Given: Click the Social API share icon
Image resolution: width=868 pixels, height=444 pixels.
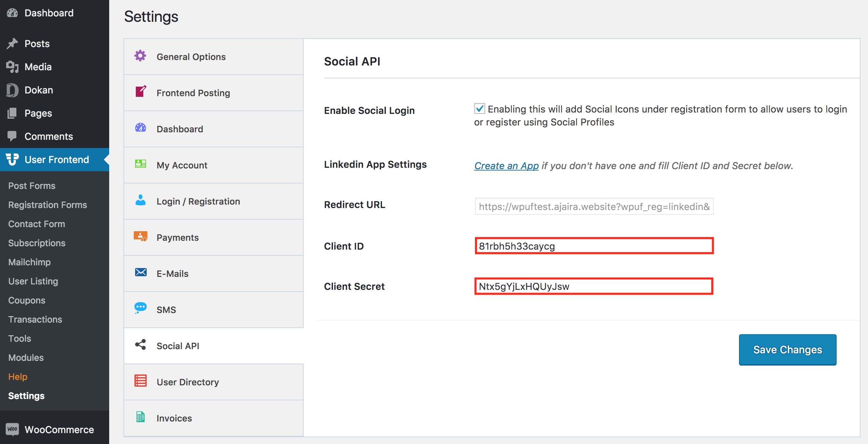Looking at the screenshot, I should click(141, 345).
